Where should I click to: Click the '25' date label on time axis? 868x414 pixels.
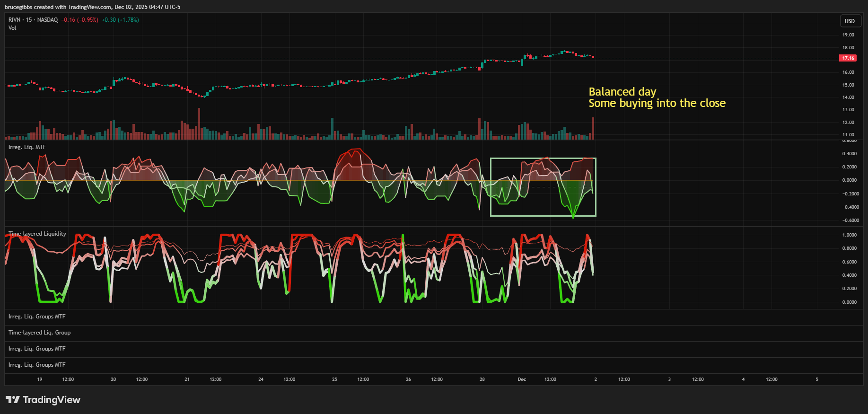(x=334, y=379)
